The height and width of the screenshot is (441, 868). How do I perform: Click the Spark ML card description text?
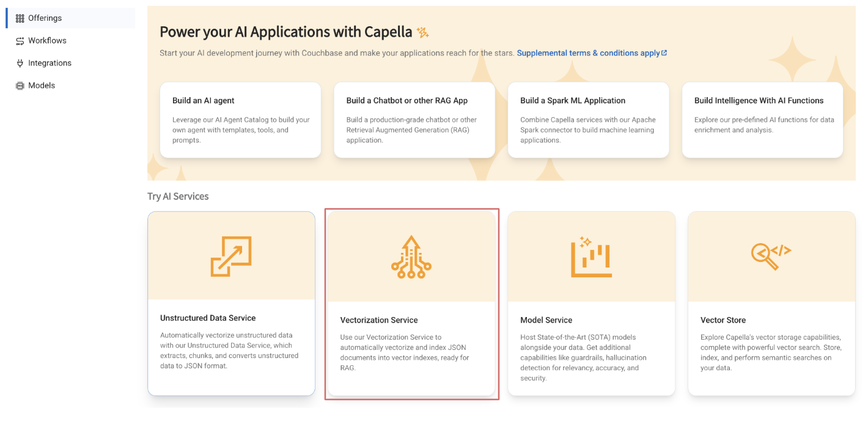588,130
